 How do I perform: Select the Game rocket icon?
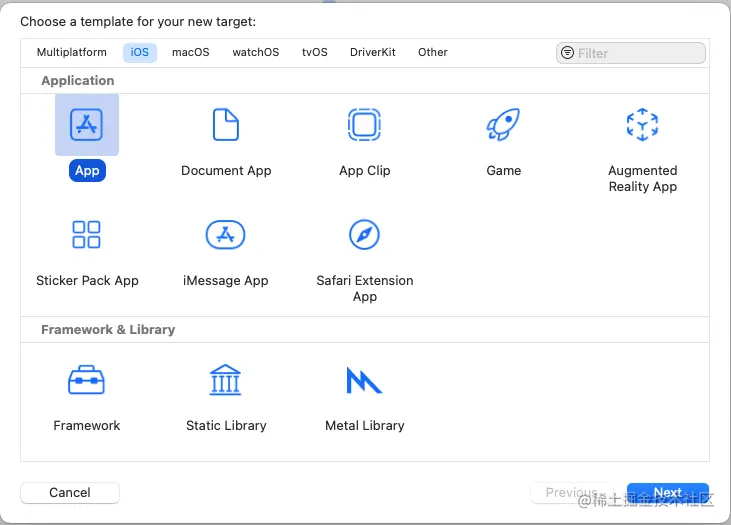pos(503,124)
